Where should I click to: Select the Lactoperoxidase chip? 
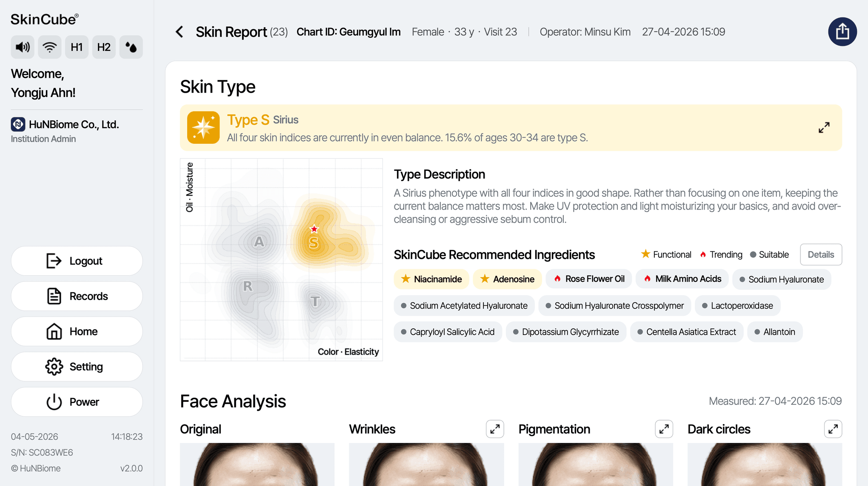pos(737,306)
